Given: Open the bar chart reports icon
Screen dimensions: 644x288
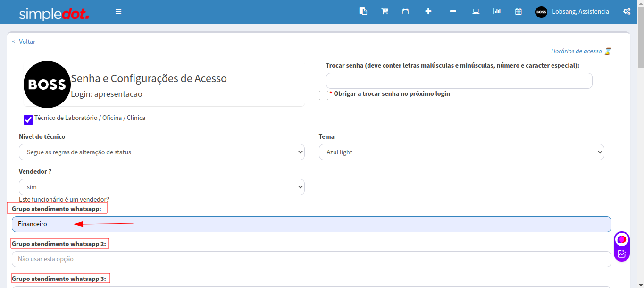Looking at the screenshot, I should click(x=497, y=11).
